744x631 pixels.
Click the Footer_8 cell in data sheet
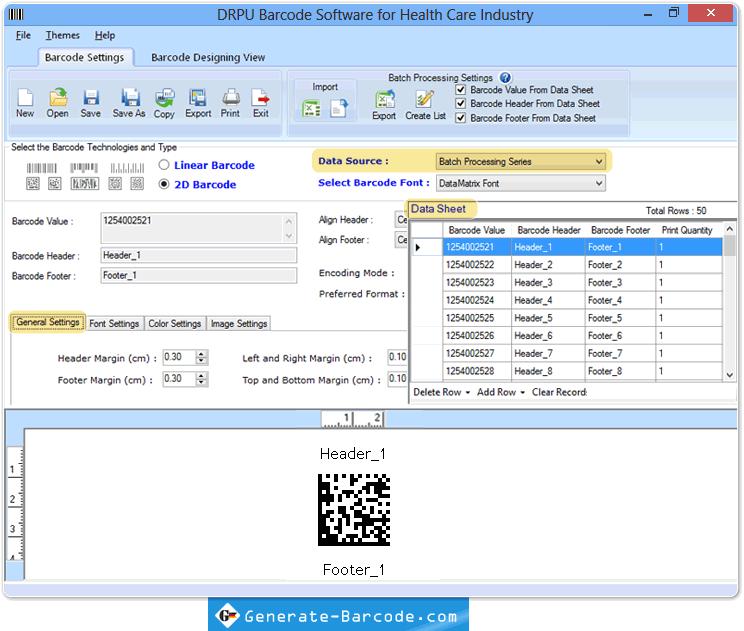tap(620, 371)
